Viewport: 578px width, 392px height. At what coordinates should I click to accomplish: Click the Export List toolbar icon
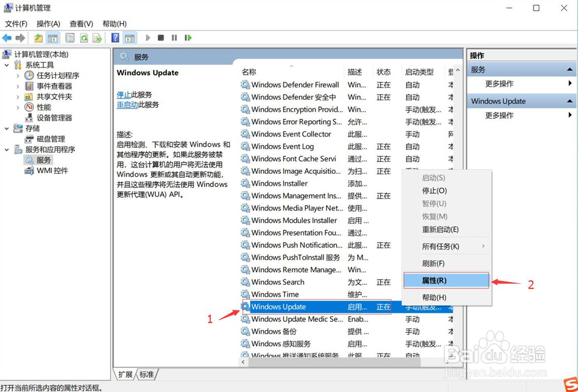pos(97,38)
